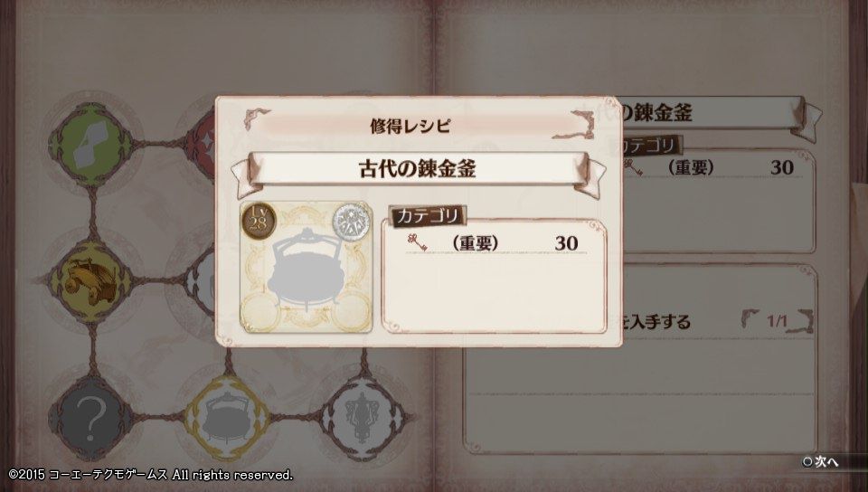Click the background カテゴリ tab on right page
868x492 pixels.
pyautogui.click(x=650, y=146)
